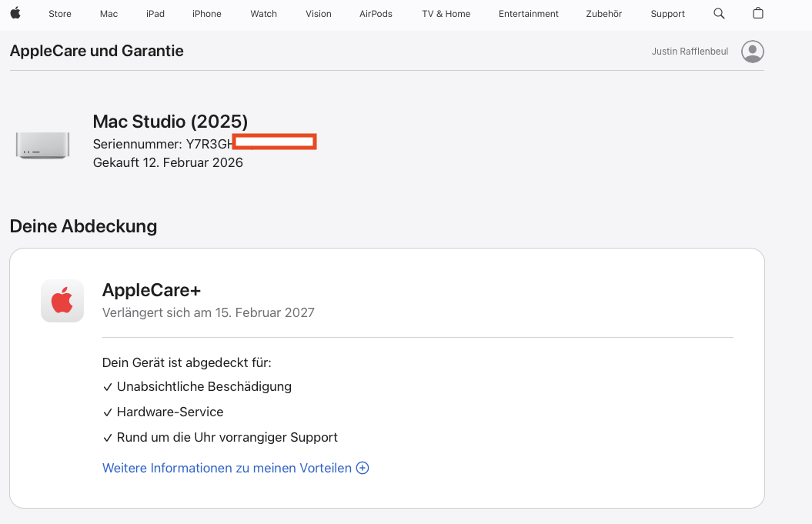
Task: Open the Vision menu
Action: click(x=319, y=14)
